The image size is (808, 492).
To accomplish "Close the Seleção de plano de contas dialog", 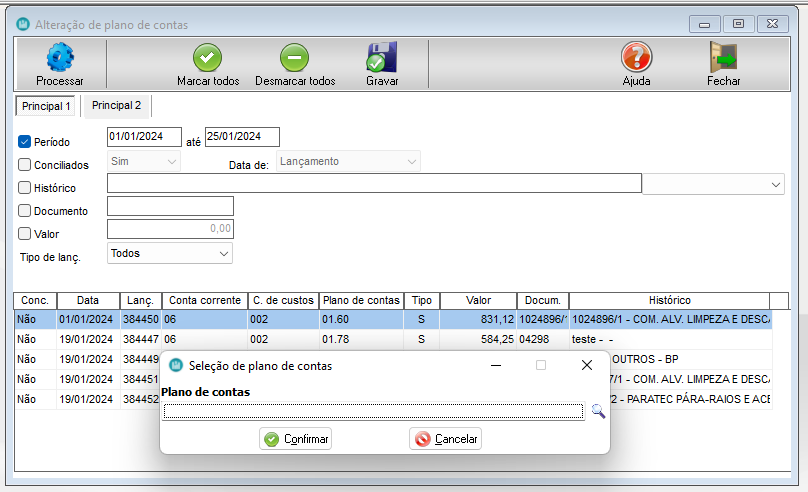I will coord(587,366).
